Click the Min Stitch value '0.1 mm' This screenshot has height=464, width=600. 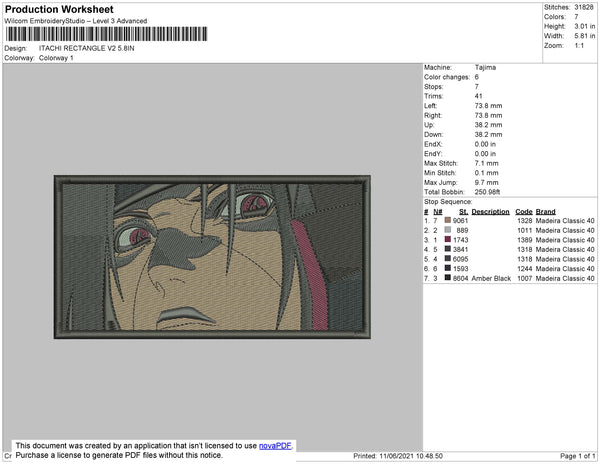[x=486, y=173]
